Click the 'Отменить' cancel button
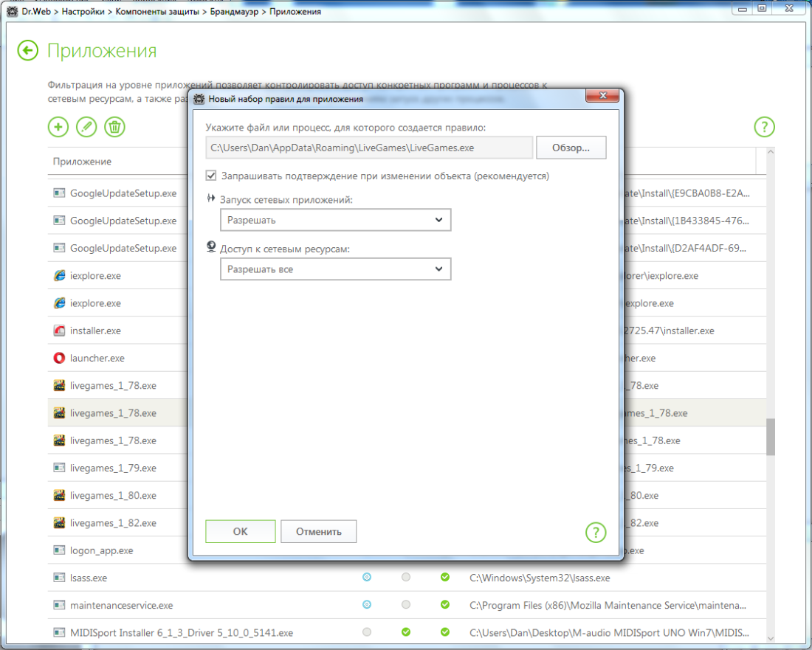812x650 pixels. pyautogui.click(x=318, y=531)
